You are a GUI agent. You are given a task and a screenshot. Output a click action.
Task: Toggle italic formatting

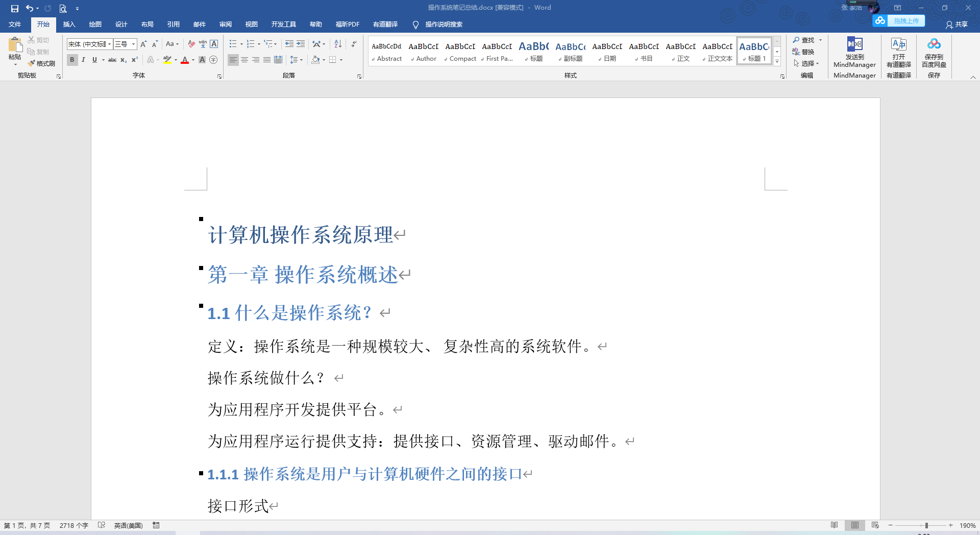point(83,60)
